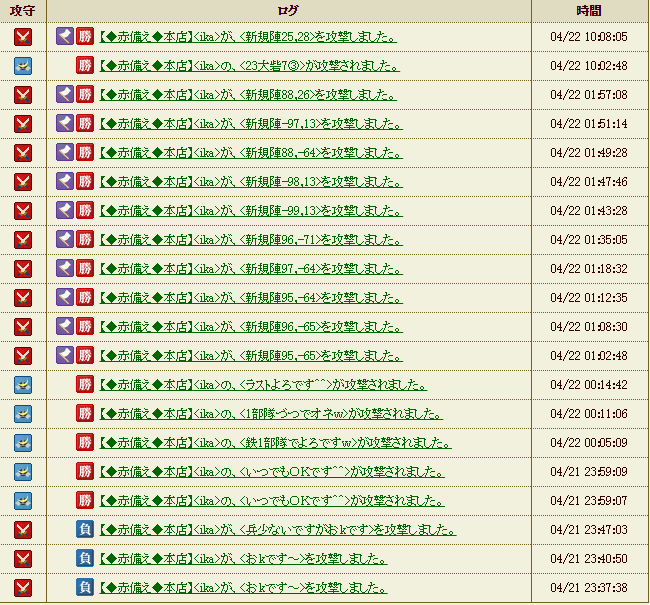Open the log at 23:59:07 for いつでもOKです
Image resolution: width=650 pixels, height=605 pixels.
(x=272, y=501)
